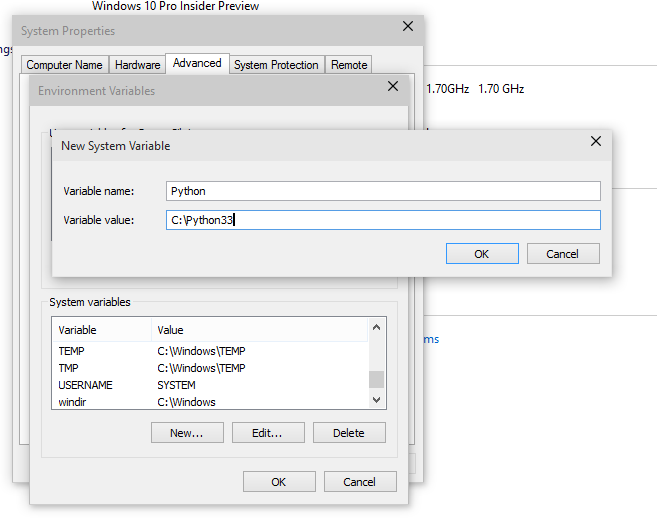
Task: Select the USERNAME system variable row
Action: click(210, 385)
